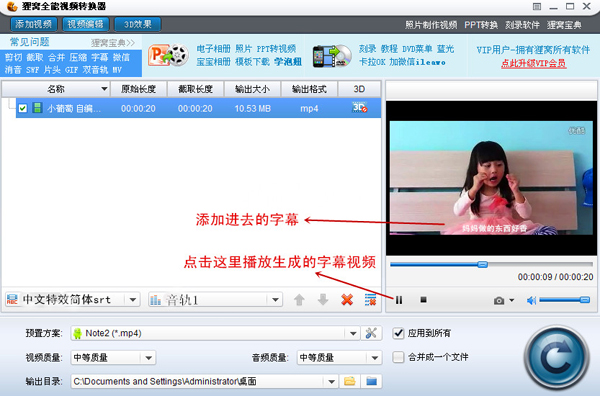Open 照片制作视频 menu item
Viewport: 600px width, 396px height.
431,25
